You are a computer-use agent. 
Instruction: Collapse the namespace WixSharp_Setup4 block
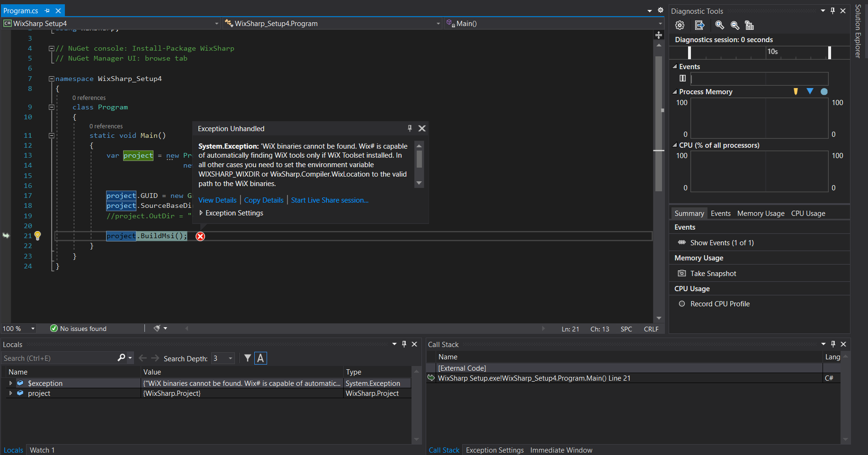pyautogui.click(x=51, y=79)
